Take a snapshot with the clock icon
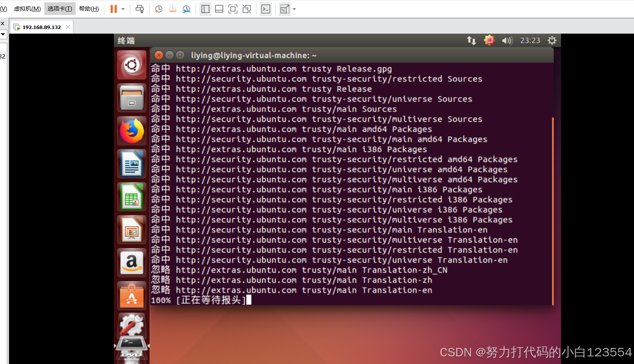The height and width of the screenshot is (364, 634). click(x=159, y=9)
